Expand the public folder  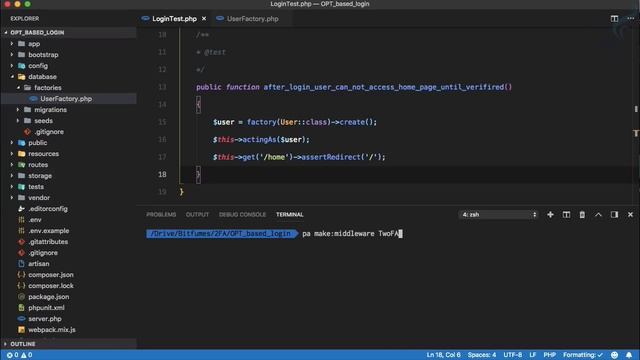pyautogui.click(x=38, y=143)
